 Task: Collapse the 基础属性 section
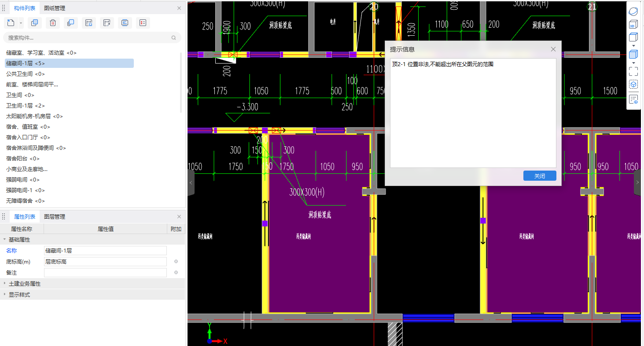(x=5, y=239)
